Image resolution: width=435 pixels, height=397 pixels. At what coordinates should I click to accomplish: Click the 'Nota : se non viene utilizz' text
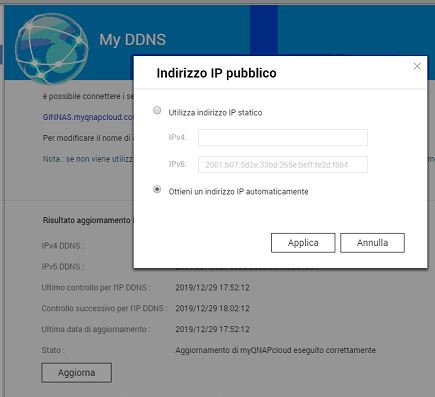pos(88,159)
